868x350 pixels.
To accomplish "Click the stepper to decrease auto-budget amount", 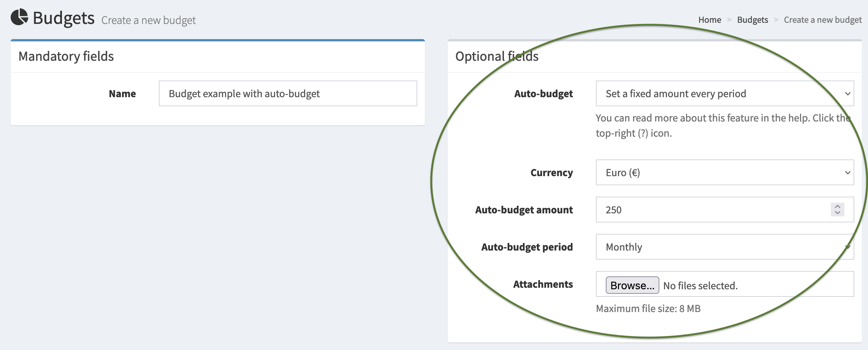I will pos(837,213).
